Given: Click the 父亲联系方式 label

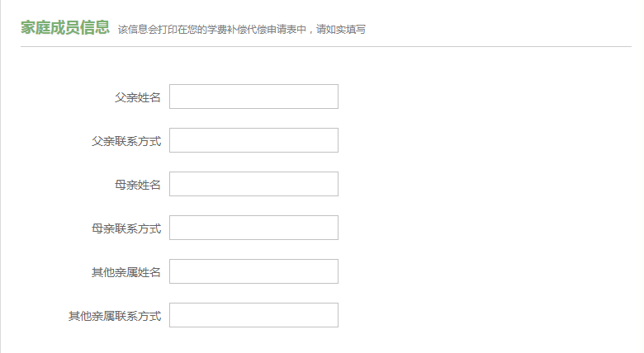Looking at the screenshot, I should pyautogui.click(x=126, y=141).
